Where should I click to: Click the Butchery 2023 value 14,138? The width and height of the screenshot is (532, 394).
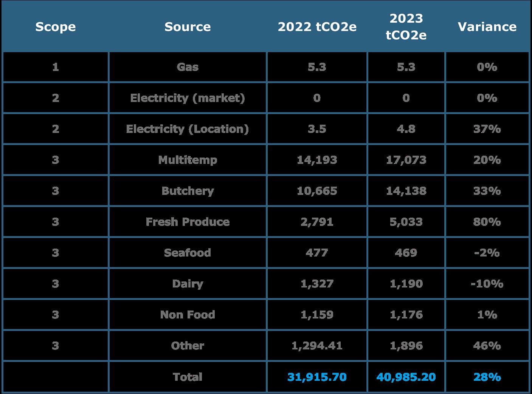pos(406,191)
